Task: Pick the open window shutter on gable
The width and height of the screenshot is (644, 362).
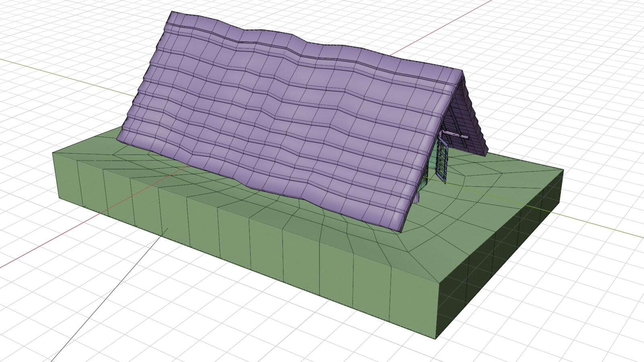Action: pyautogui.click(x=442, y=160)
